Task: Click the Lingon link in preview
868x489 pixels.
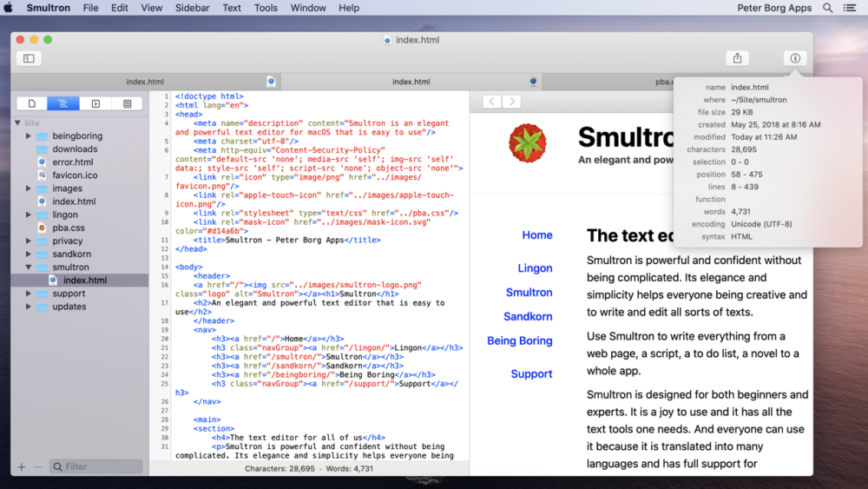Action: tap(535, 268)
